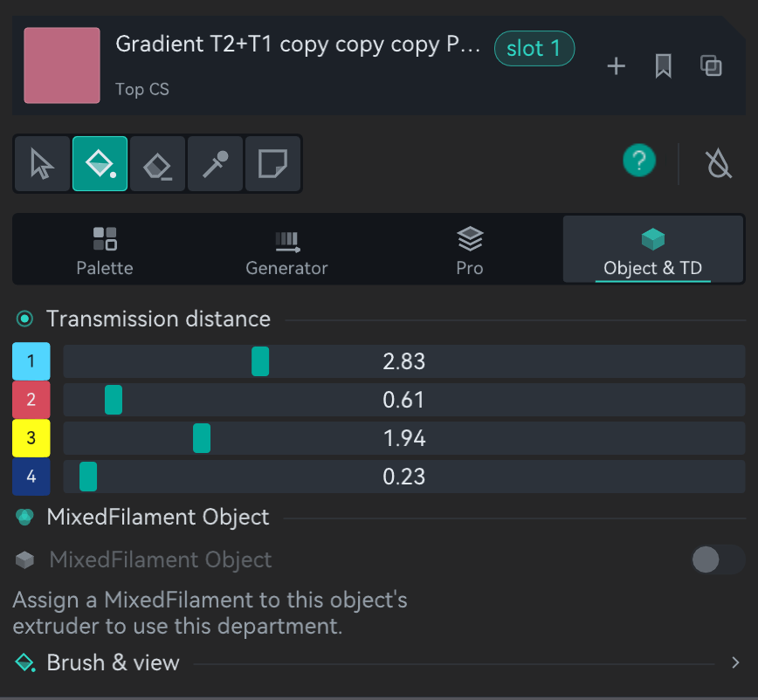Bookmark the current gradient preset
Screen dimensions: 758x700
pyautogui.click(x=664, y=65)
